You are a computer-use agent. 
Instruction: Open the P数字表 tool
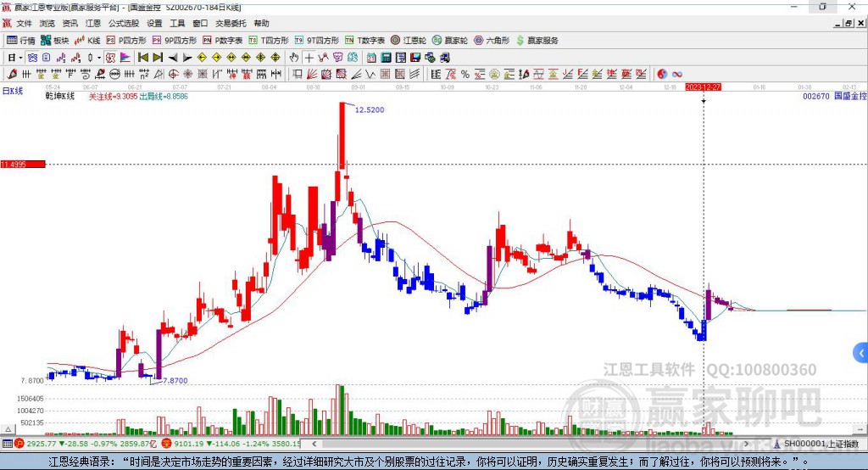coord(223,41)
